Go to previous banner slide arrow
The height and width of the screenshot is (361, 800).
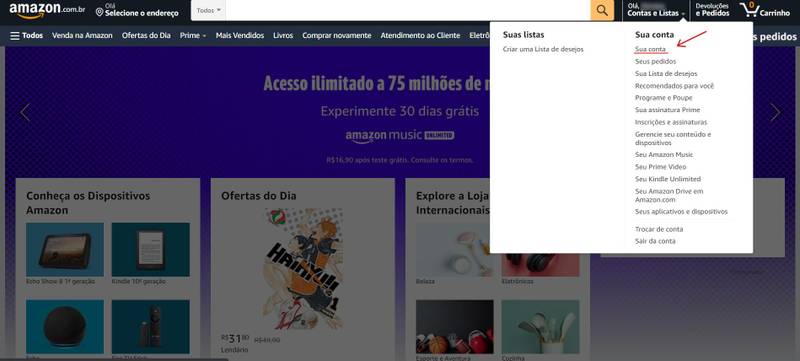[25, 112]
